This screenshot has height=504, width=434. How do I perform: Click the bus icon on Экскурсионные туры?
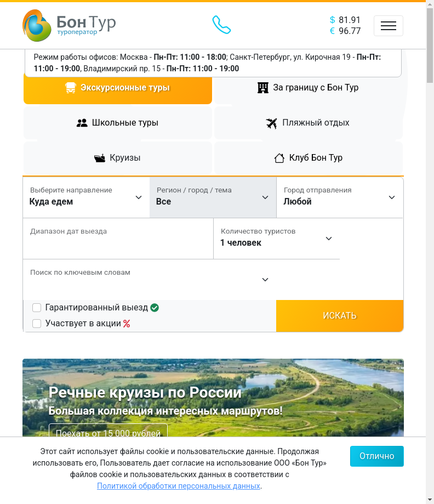click(71, 88)
